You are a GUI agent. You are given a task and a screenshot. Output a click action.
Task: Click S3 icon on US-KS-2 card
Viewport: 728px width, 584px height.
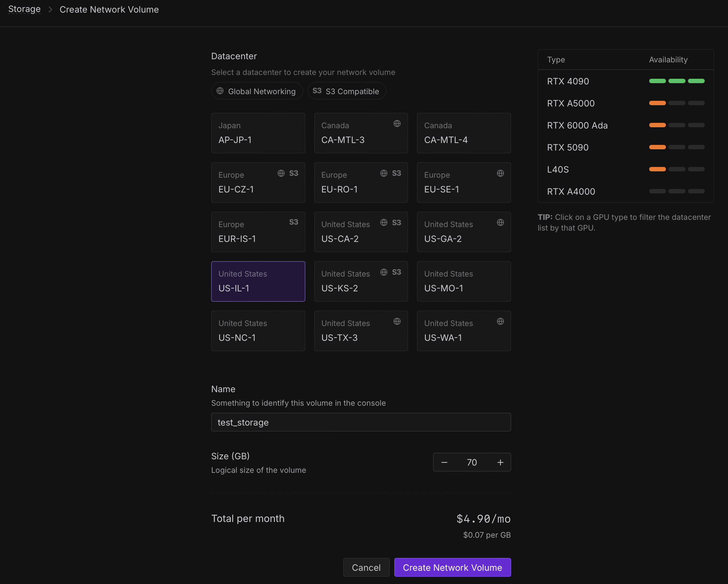pos(396,272)
